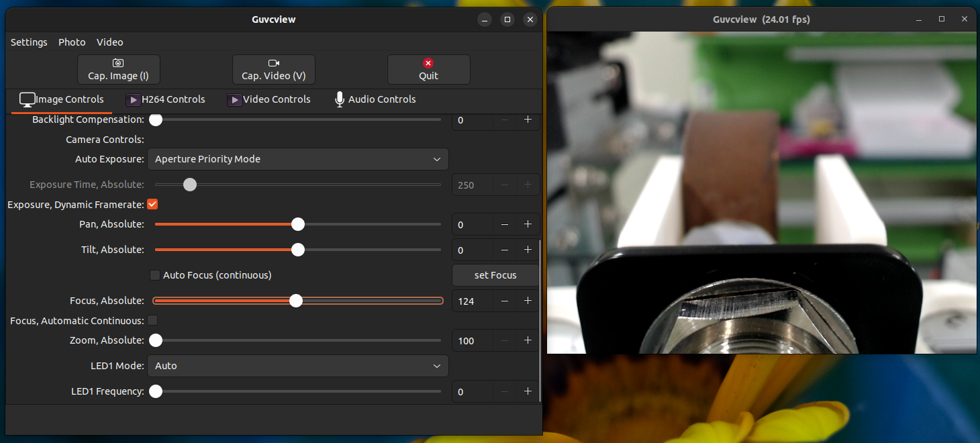This screenshot has width=980, height=443.
Task: Click the microphone icon on Audio Controls tab
Action: (x=340, y=99)
